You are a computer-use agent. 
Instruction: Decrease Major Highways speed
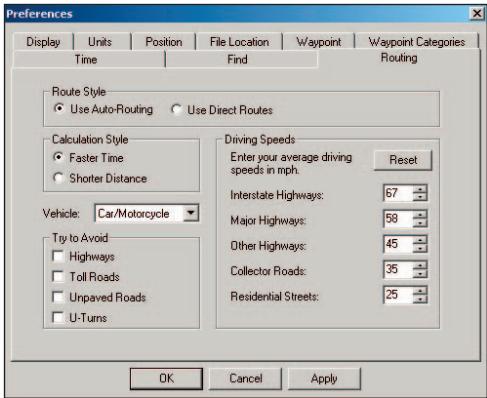tap(420, 222)
